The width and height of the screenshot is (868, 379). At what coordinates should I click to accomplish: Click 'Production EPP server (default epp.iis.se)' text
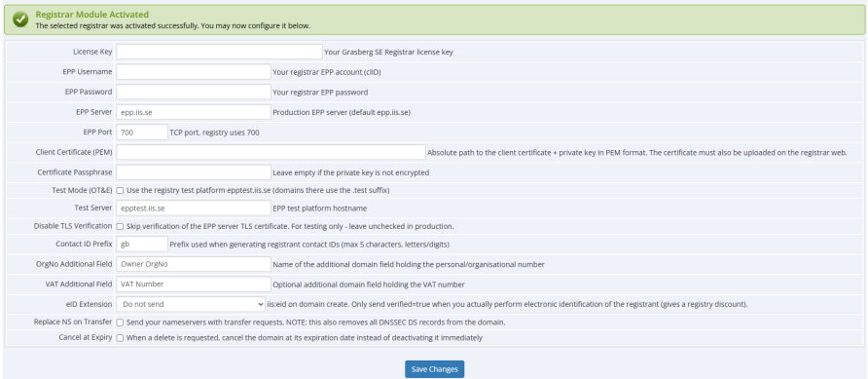click(342, 112)
